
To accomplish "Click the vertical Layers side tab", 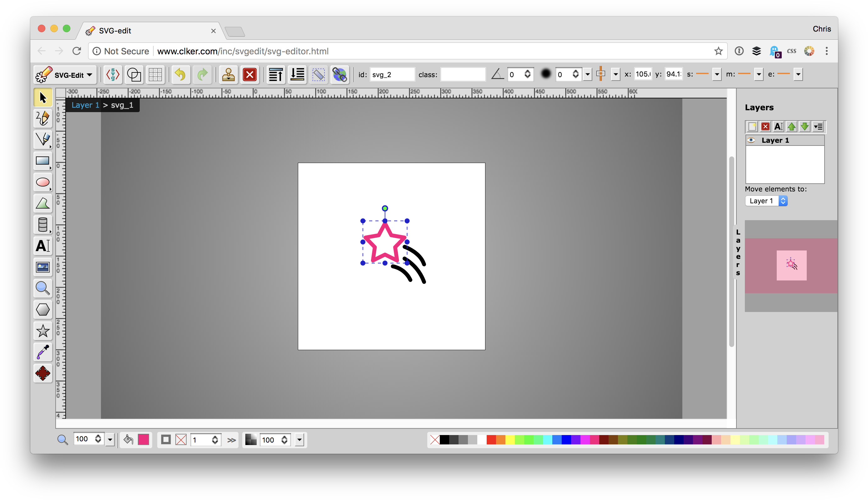I will (x=738, y=252).
